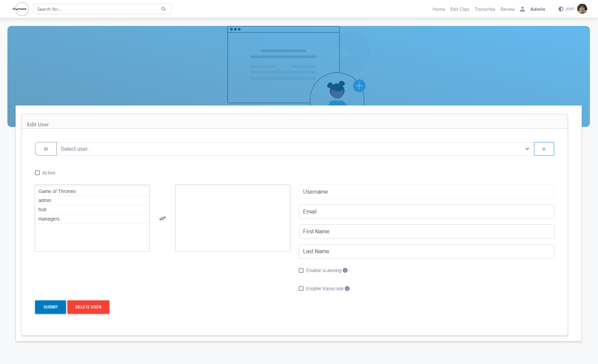Viewport: 598px width, 364px height.
Task: Check the Active checkbox
Action: pyautogui.click(x=37, y=172)
